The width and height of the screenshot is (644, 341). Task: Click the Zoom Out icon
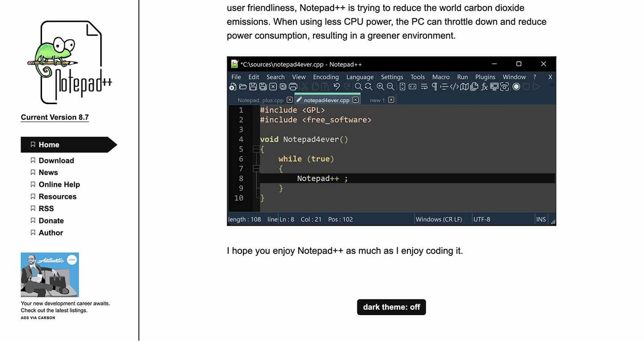tap(390, 87)
